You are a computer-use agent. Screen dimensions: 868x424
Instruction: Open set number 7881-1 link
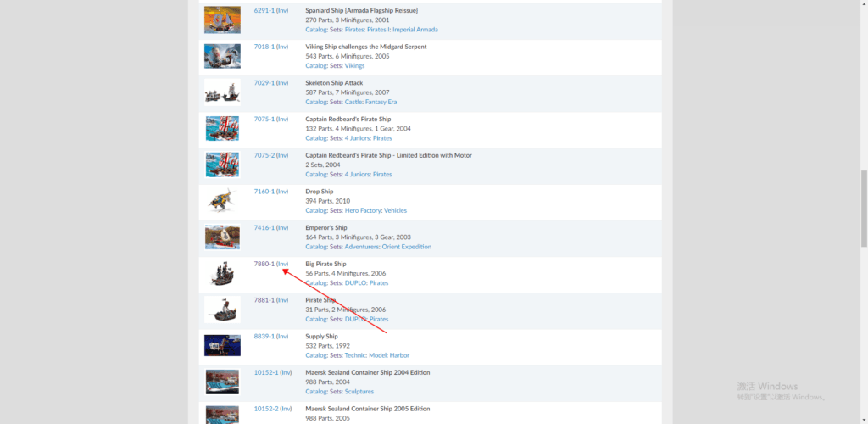click(264, 300)
